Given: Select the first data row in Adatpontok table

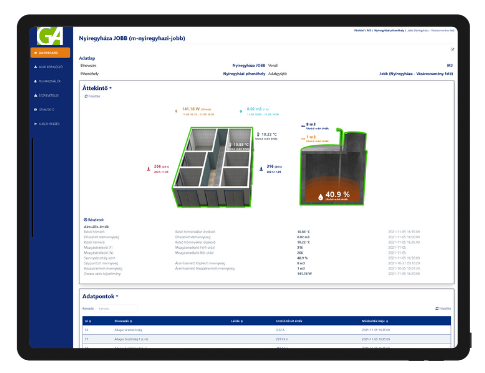Looking at the screenshot, I should pos(267,330).
